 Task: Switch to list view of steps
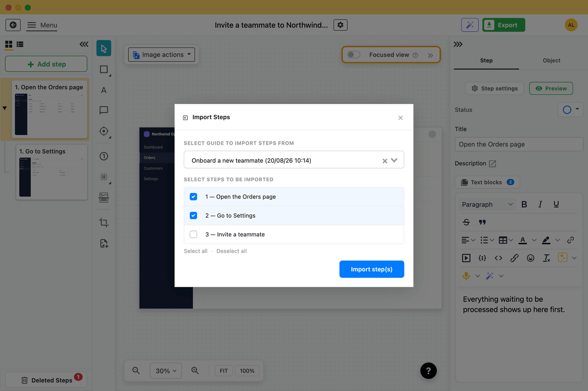click(x=20, y=44)
